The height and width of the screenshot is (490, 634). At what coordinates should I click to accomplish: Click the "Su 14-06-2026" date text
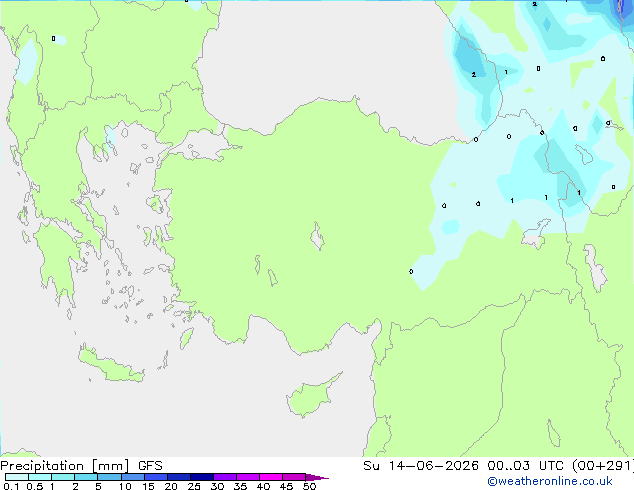[x=421, y=466]
